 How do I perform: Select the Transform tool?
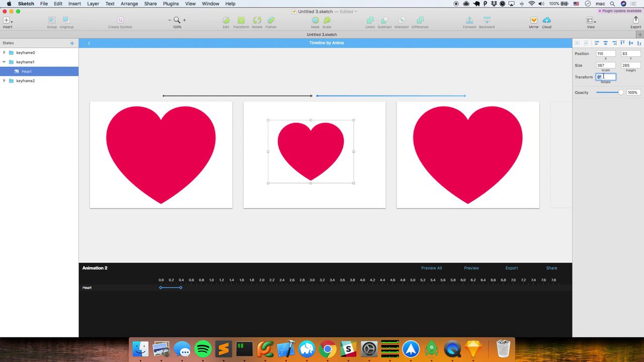click(x=241, y=20)
